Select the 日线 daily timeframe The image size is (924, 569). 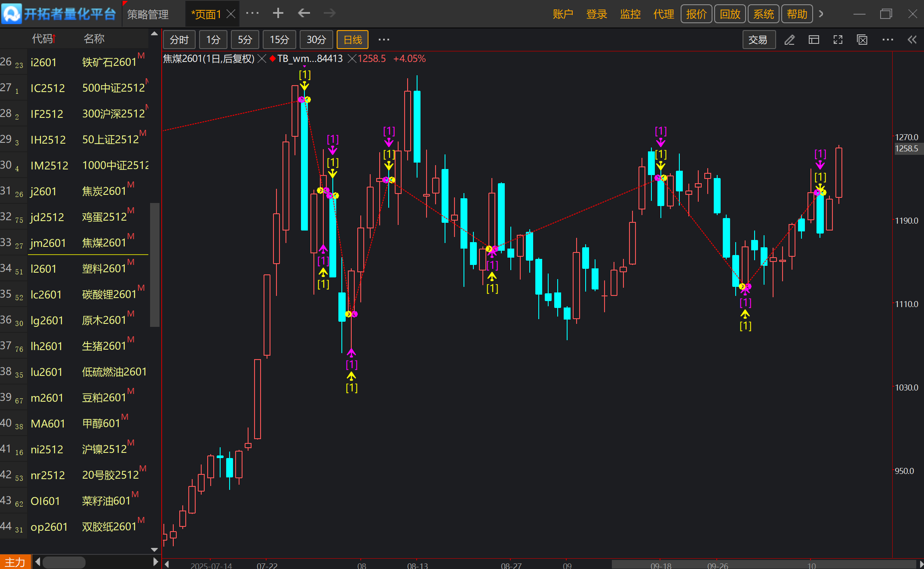[353, 40]
